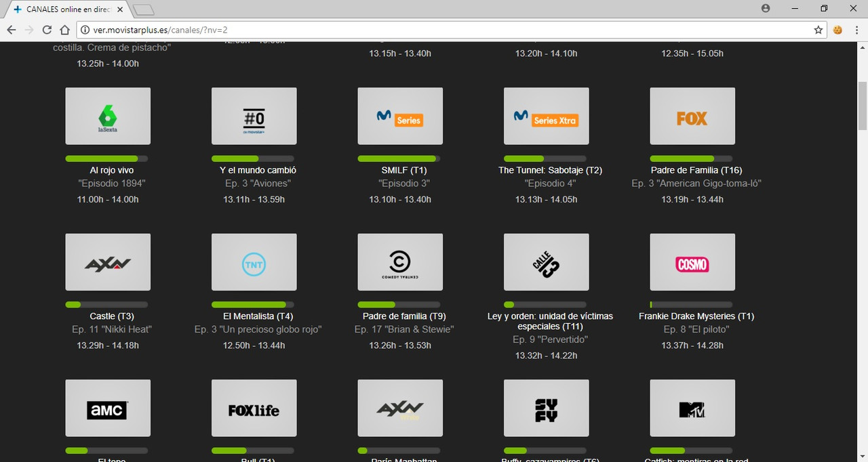Click the SMILF (T1) title
Image resolution: width=868 pixels, height=462 pixels.
(x=404, y=170)
